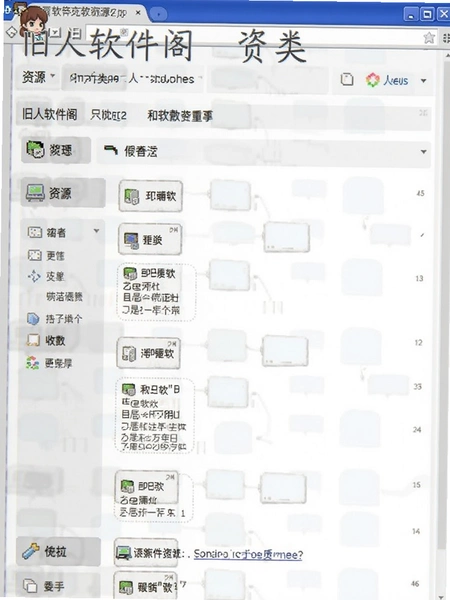Expand the 资源 dropdown at top left
Image resolution: width=450 pixels, height=600 pixels.
point(38,78)
